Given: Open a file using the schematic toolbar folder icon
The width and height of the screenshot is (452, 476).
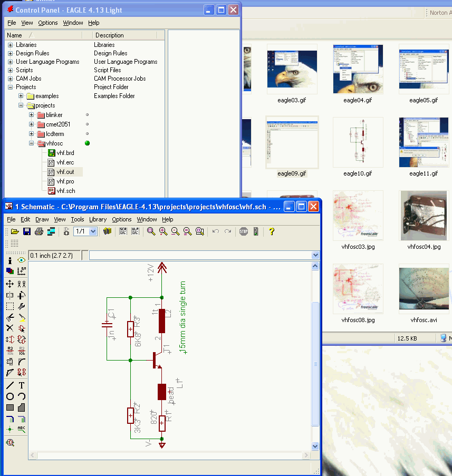Looking at the screenshot, I should (x=15, y=231).
